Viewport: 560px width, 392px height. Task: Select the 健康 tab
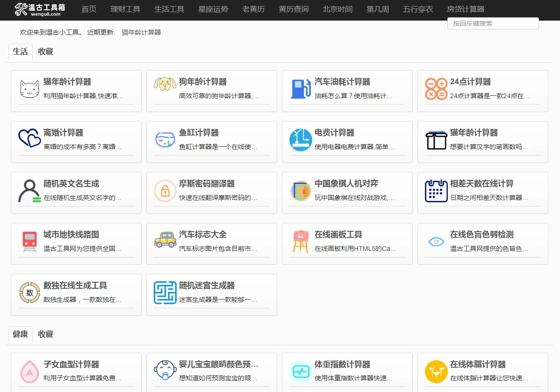click(x=21, y=335)
